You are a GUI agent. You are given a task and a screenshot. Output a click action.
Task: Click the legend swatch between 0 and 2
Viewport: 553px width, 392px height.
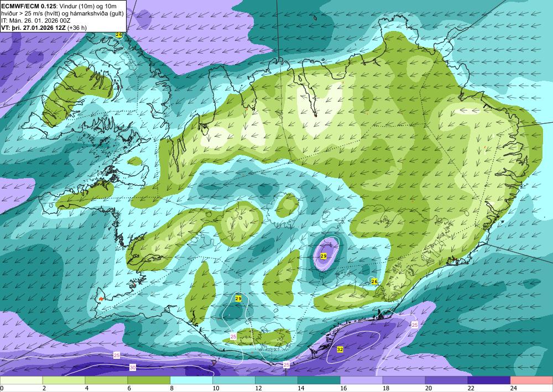[x=21, y=380]
